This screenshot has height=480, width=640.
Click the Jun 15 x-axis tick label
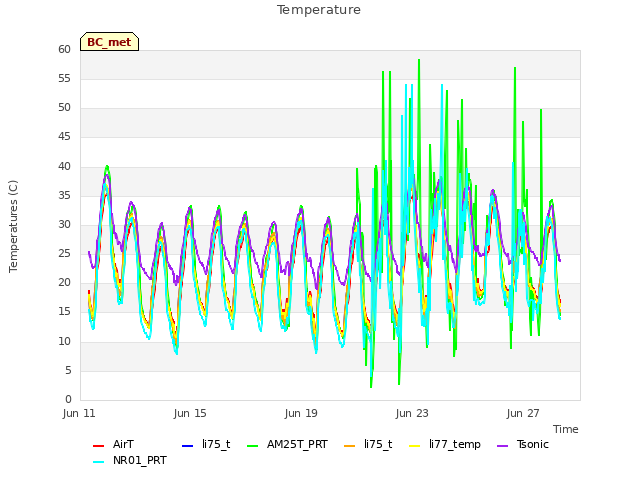click(190, 413)
